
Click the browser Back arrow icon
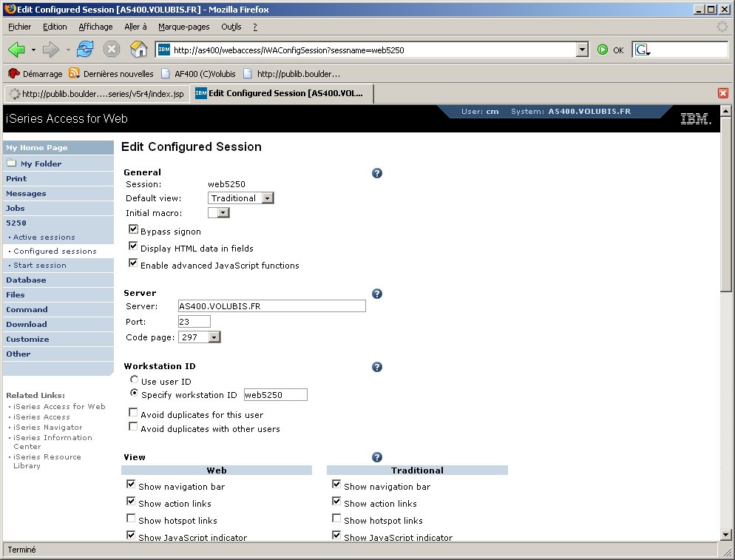16,50
